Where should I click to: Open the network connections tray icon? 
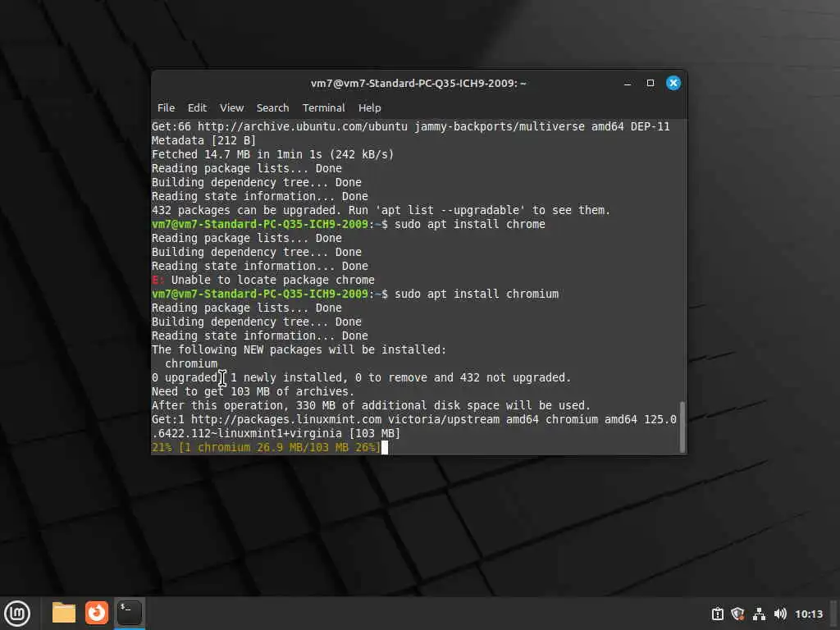click(759, 614)
